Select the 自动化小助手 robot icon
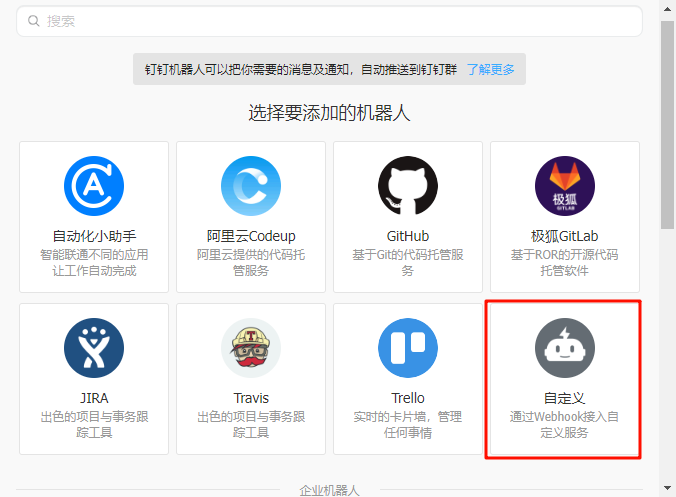The image size is (676, 497). click(x=94, y=186)
